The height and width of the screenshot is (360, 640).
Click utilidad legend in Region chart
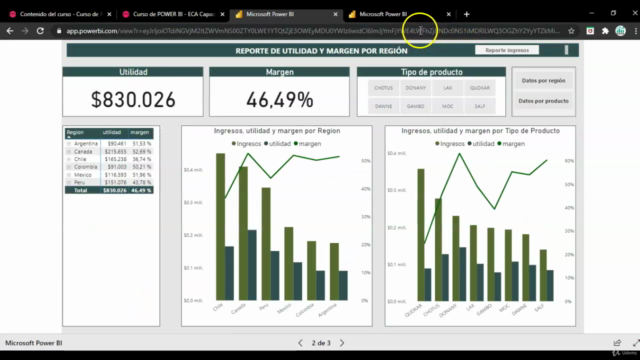click(x=278, y=144)
